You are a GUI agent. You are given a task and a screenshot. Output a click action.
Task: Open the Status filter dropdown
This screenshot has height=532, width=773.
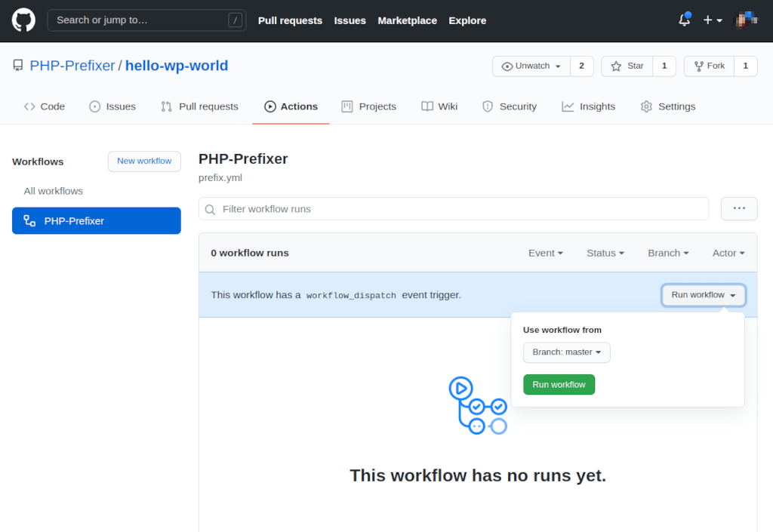[x=605, y=253]
